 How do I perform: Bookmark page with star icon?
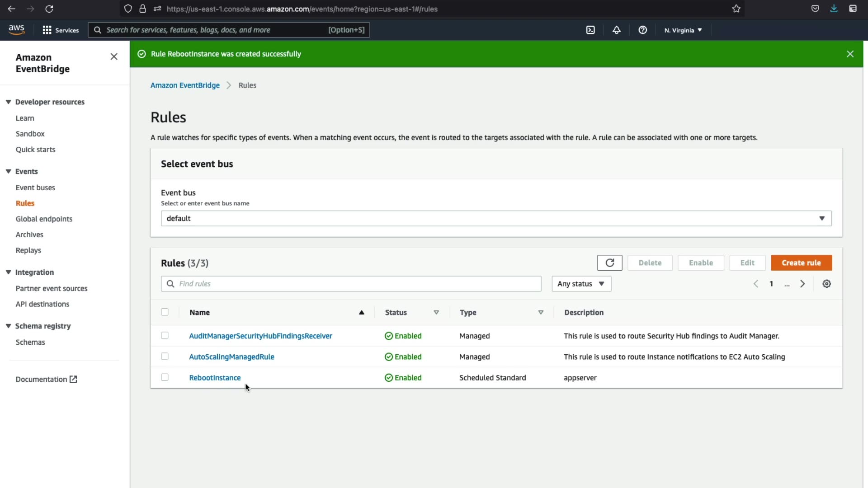point(736,9)
